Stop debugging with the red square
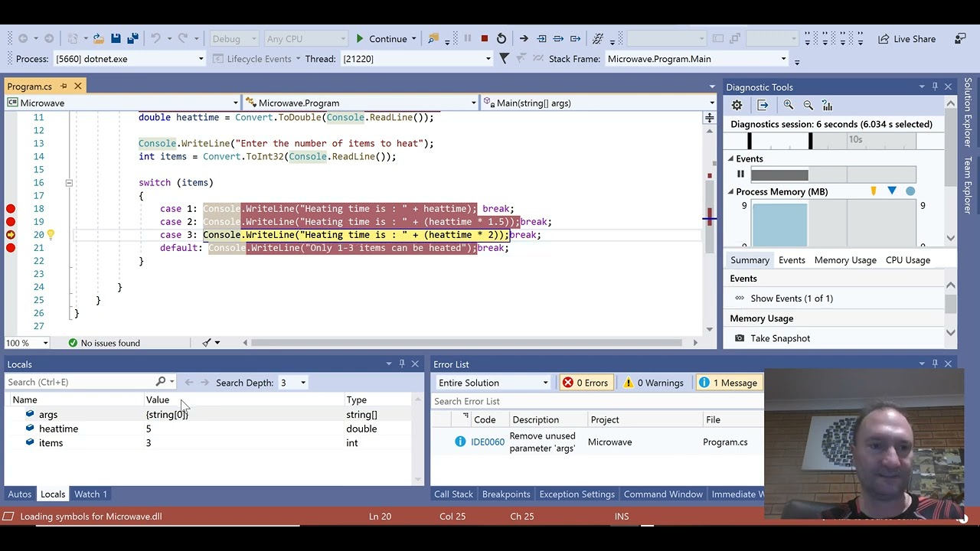This screenshot has height=551, width=980. [x=484, y=39]
